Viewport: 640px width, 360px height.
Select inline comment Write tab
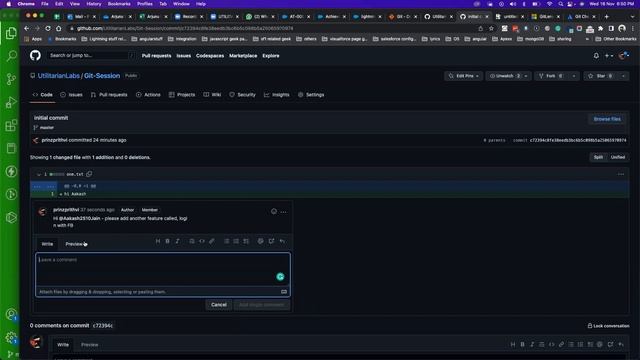click(47, 244)
